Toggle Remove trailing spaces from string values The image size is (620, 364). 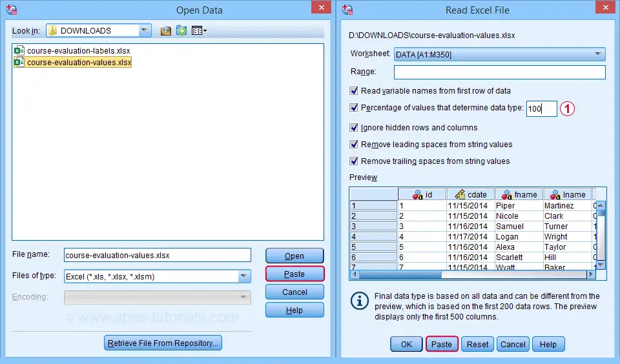[x=354, y=161]
